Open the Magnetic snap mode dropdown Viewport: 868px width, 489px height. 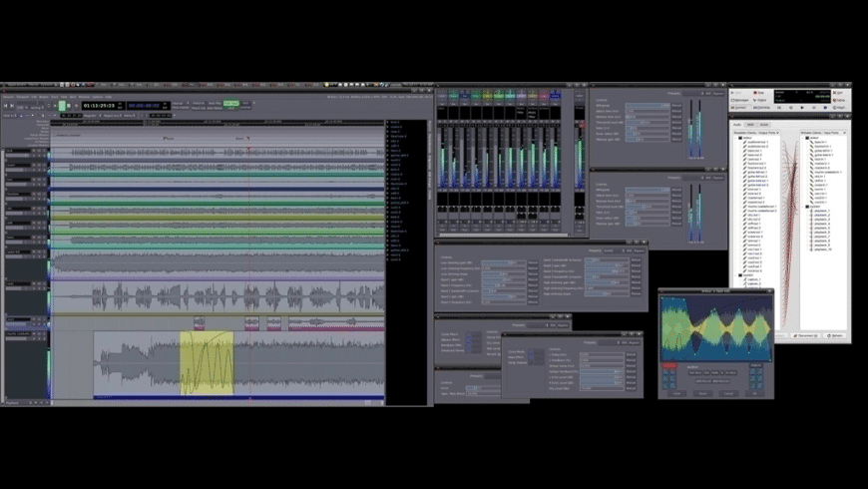(x=93, y=115)
